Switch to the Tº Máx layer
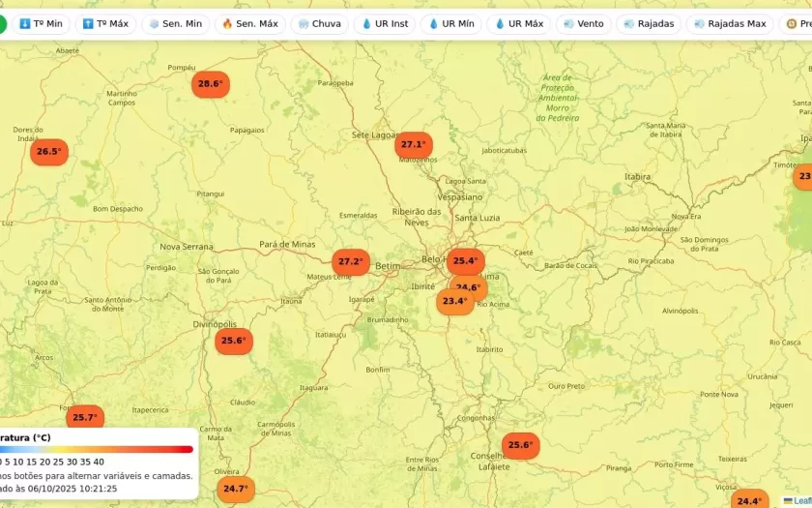Screen dimensions: 812x508 click(x=105, y=23)
